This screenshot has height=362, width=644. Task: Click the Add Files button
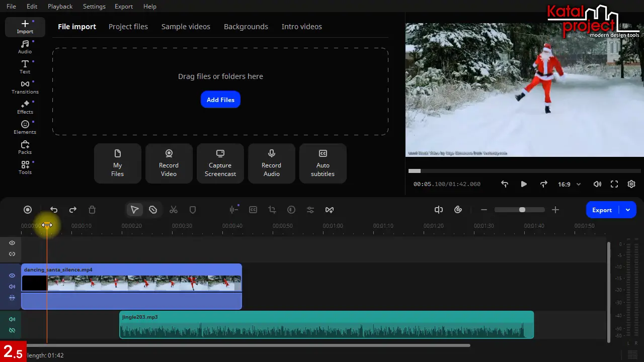pos(220,100)
